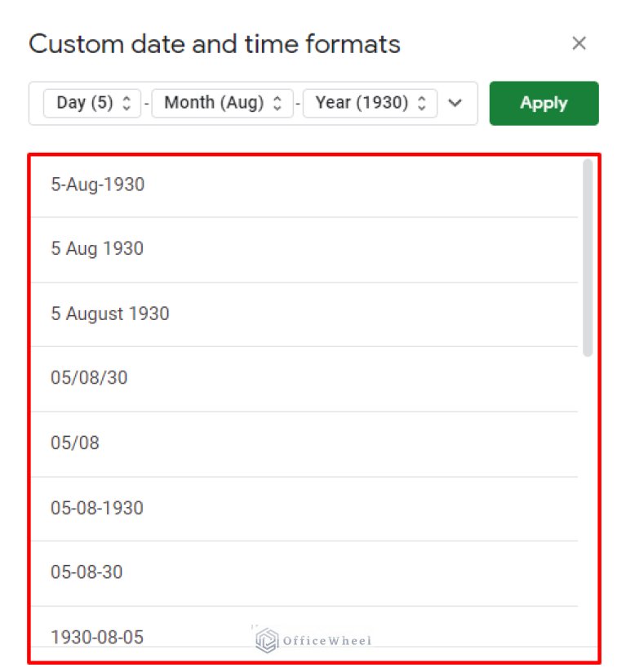
Task: Open the Month (Aug) token dropdown
Action: click(214, 103)
